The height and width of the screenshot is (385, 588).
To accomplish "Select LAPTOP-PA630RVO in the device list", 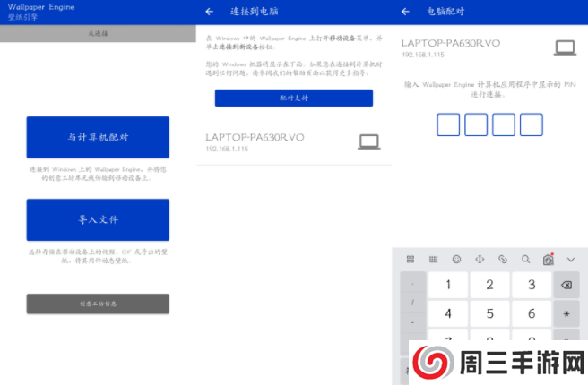I will (255, 141).
